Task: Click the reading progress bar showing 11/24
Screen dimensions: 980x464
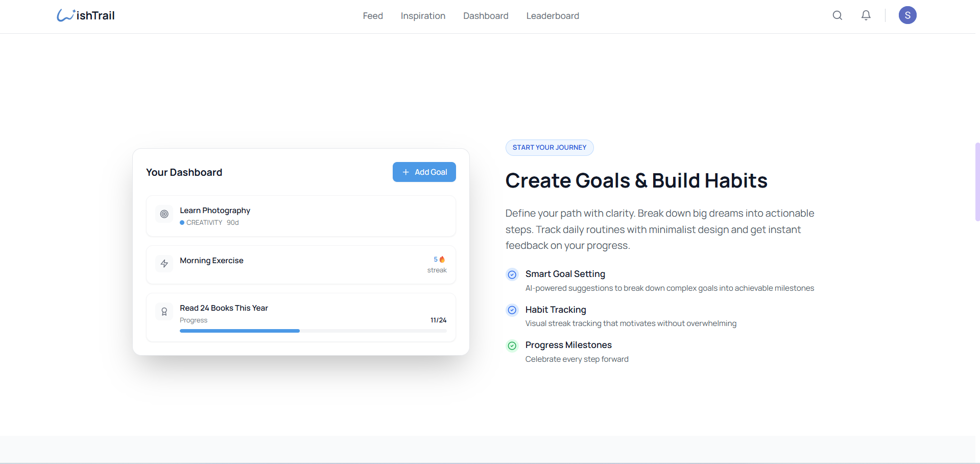Action: 313,331
